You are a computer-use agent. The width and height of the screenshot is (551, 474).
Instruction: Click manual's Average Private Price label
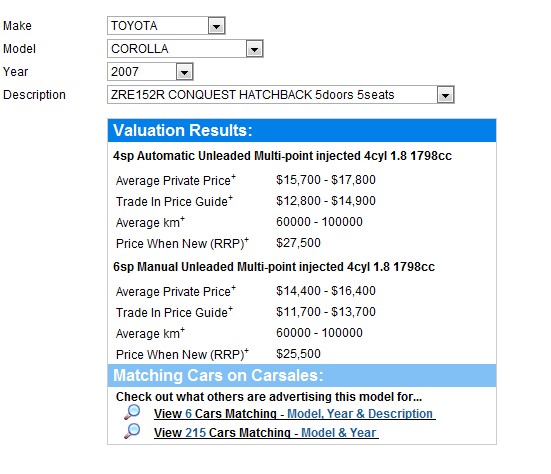(x=176, y=291)
